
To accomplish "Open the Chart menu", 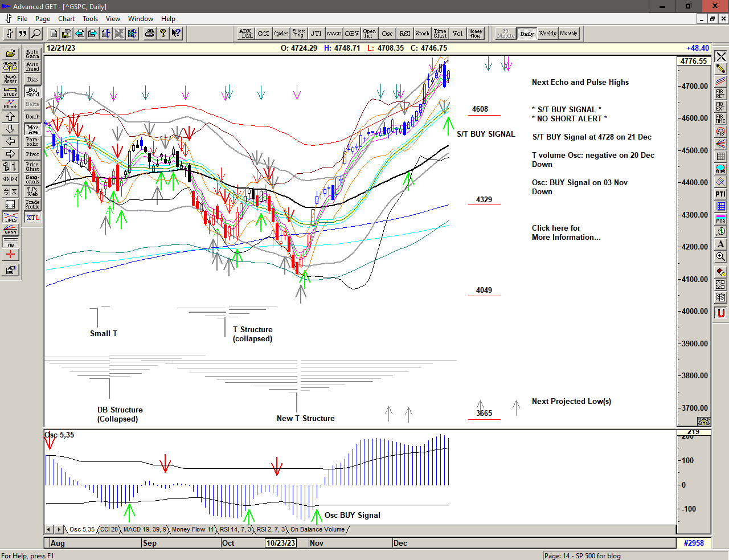I will pyautogui.click(x=66, y=19).
